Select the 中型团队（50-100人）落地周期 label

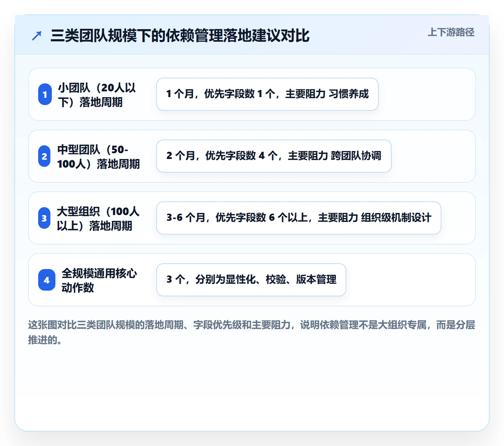tap(98, 156)
